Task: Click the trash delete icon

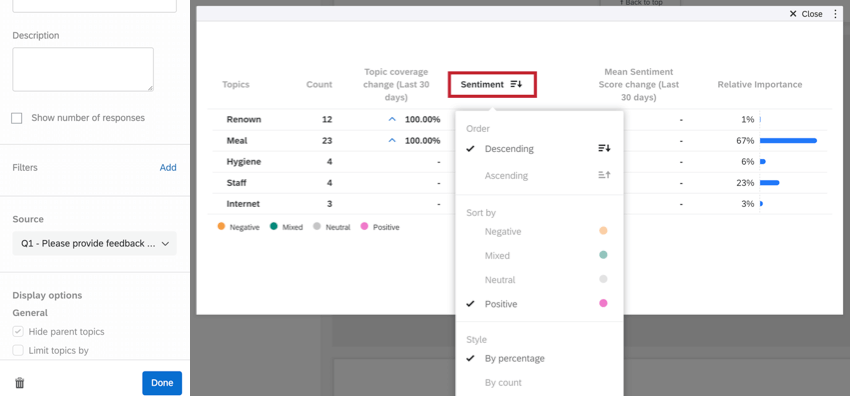Action: point(20,383)
